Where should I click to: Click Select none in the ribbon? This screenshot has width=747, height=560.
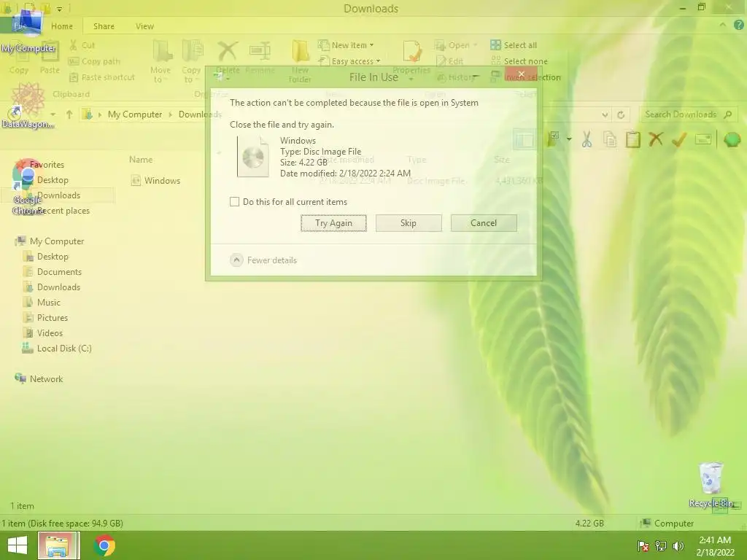519,61
